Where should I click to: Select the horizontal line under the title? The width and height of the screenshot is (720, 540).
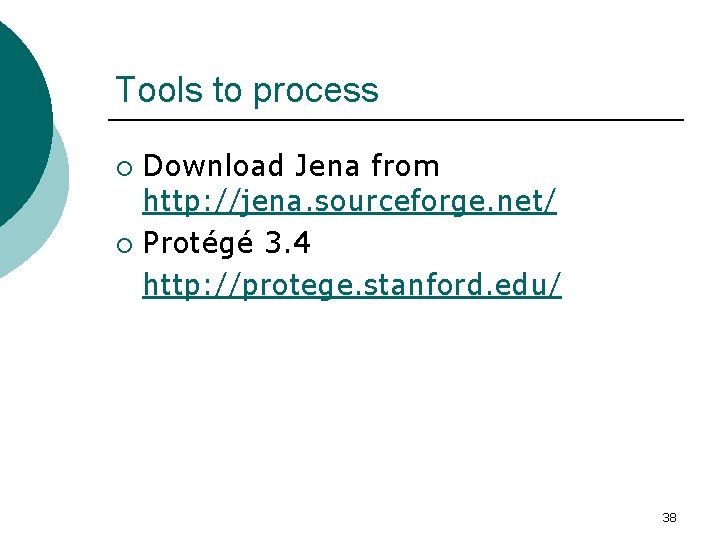pyautogui.click(x=398, y=120)
